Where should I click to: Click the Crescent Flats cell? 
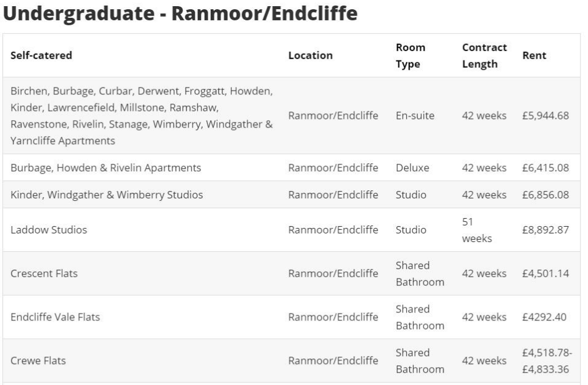44,274
